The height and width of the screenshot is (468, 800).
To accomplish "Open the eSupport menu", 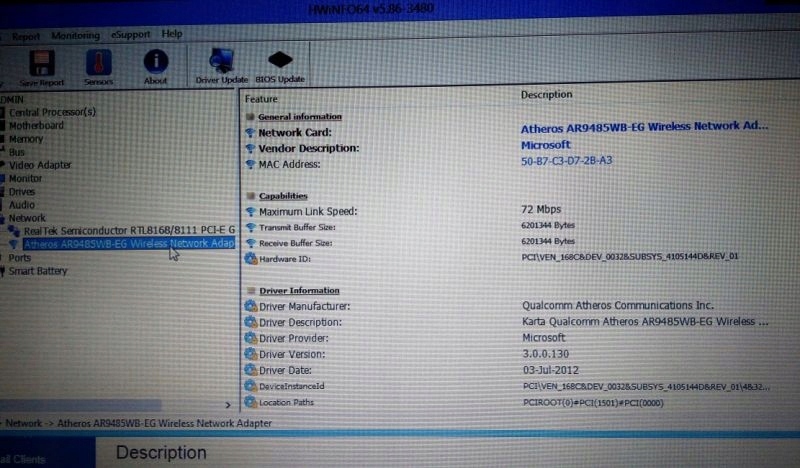I will pos(131,34).
